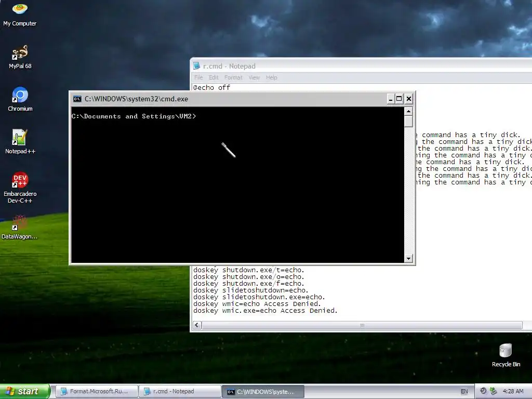Launch MyPal 68 browser shortcut
532x399 pixels.
[20, 57]
